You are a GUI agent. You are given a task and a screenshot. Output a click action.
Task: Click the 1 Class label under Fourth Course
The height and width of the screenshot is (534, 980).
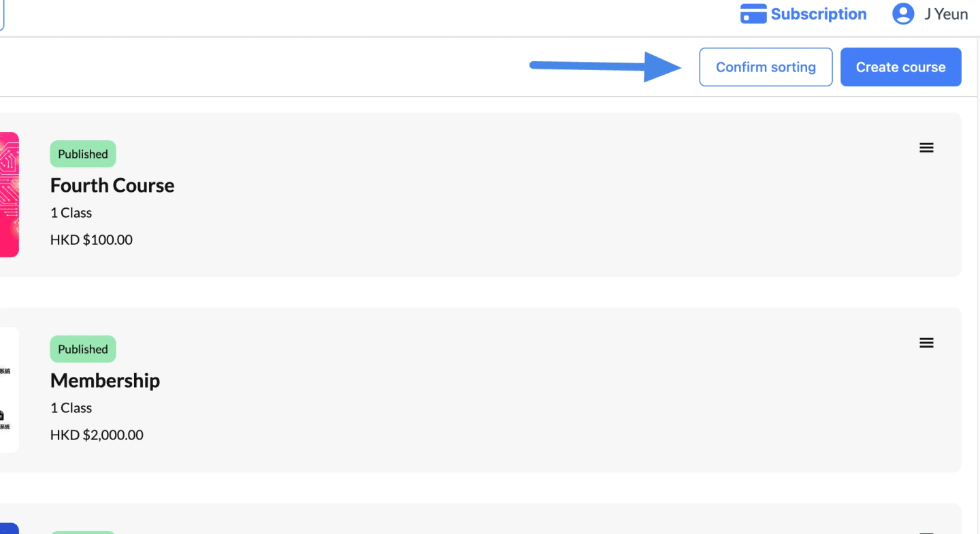click(x=71, y=213)
